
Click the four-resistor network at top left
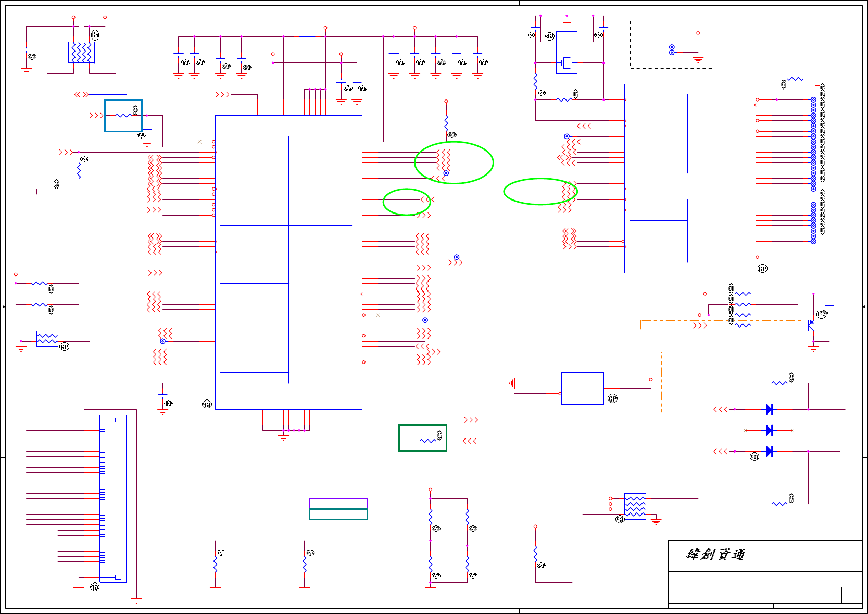tap(81, 52)
